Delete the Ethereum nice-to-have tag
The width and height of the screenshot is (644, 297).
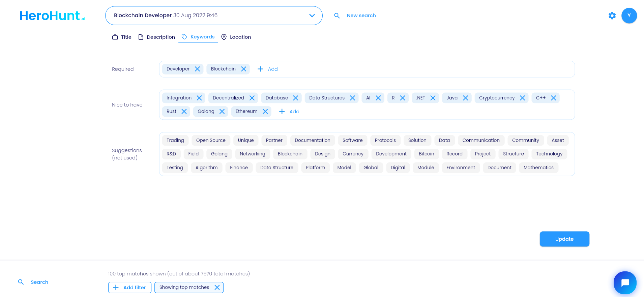pyautogui.click(x=265, y=112)
